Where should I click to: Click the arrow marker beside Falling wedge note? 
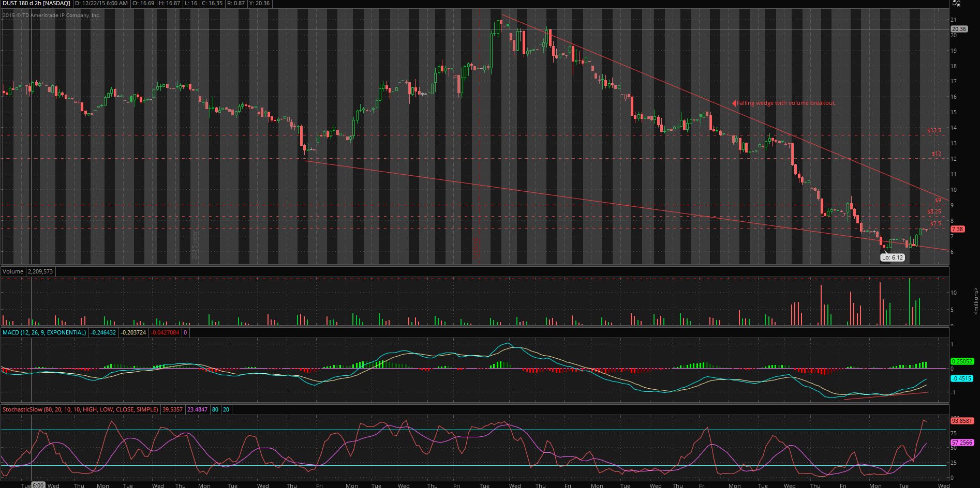(x=734, y=103)
